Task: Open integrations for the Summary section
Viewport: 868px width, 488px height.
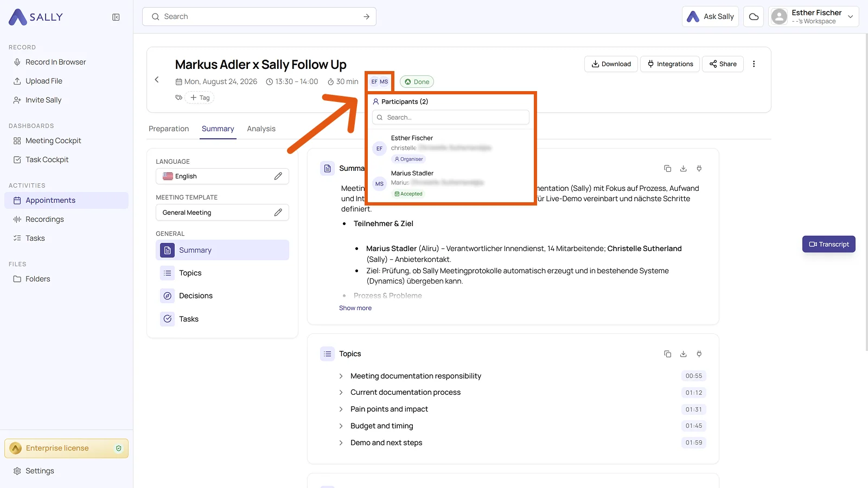Action: pyautogui.click(x=699, y=169)
